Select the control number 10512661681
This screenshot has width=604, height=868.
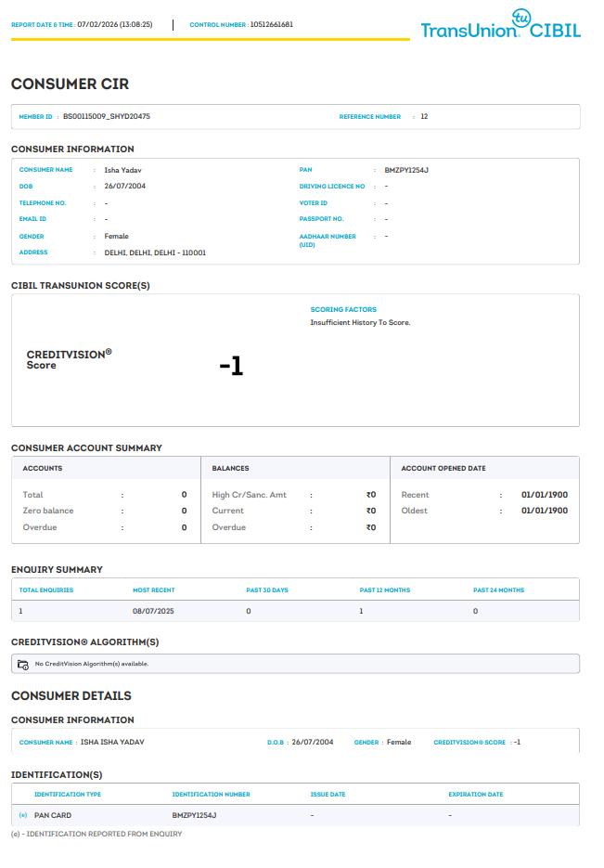pyautogui.click(x=272, y=24)
